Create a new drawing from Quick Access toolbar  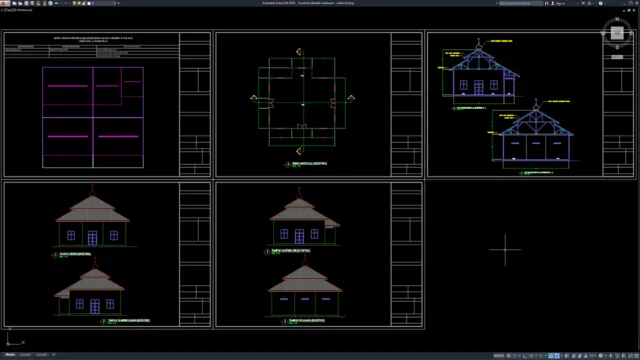[14, 3]
